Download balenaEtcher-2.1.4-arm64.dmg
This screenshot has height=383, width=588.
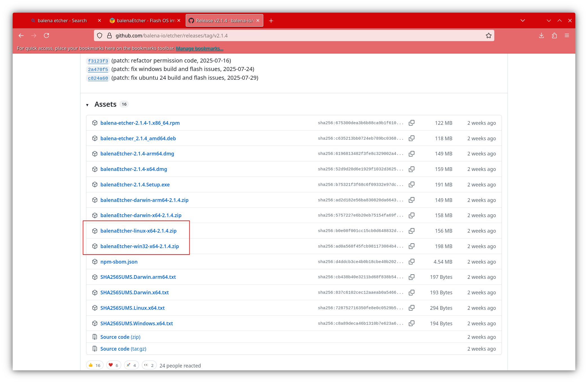point(137,154)
